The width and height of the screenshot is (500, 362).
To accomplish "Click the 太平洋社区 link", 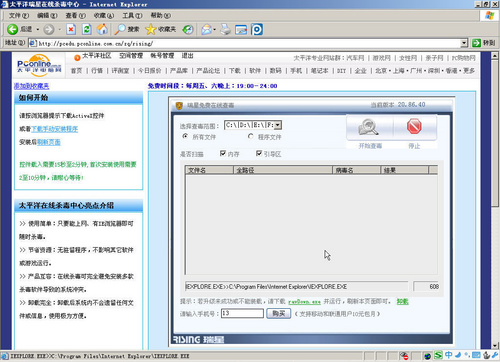I will coord(97,56).
